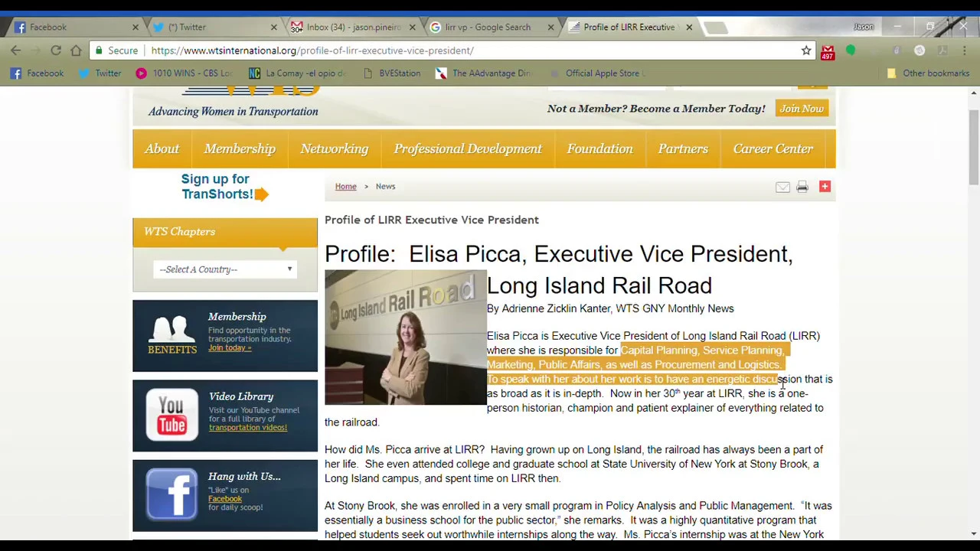Click Sign up for TranShorts
This screenshot has height=551, width=980.
217,187
